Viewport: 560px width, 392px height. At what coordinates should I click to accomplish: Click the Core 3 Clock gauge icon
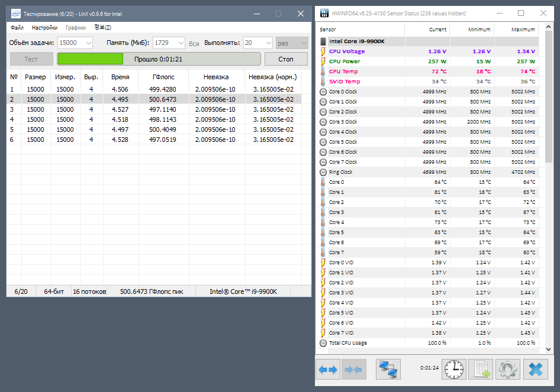coord(323,122)
